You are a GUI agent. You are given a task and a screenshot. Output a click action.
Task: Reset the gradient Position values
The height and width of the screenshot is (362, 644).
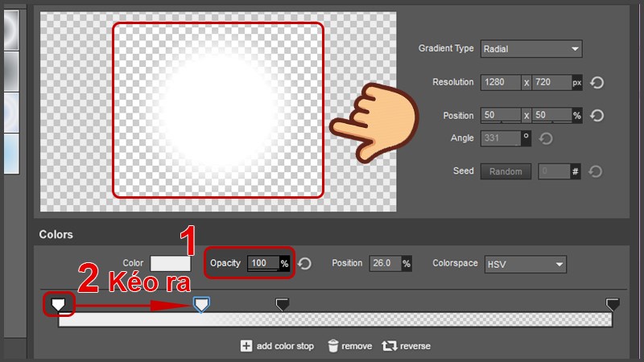597,116
